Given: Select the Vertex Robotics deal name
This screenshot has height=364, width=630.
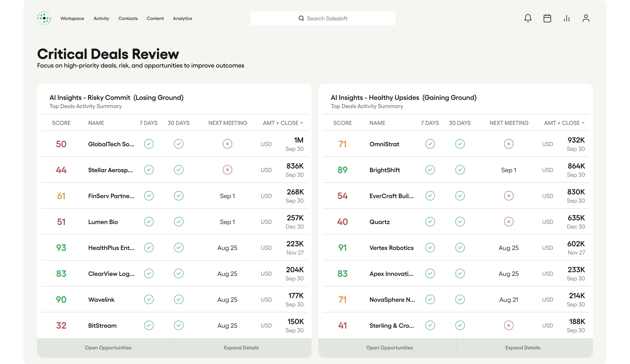Looking at the screenshot, I should click(x=391, y=248).
